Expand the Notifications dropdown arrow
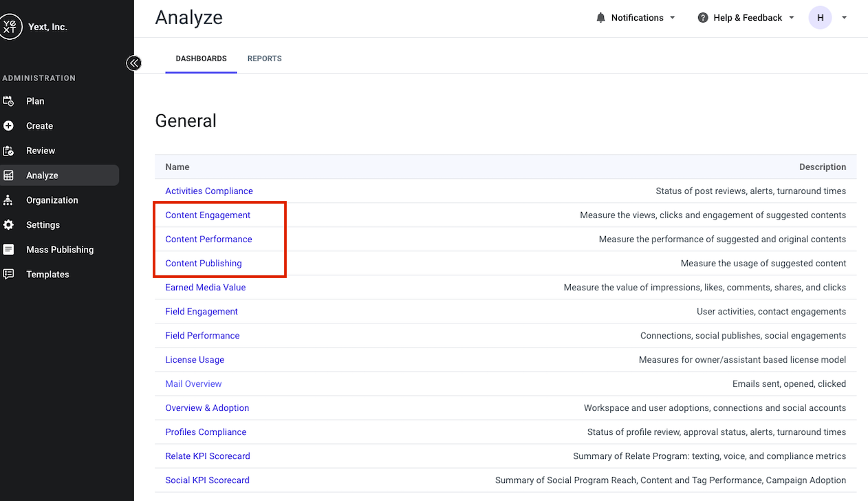The width and height of the screenshot is (868, 501). 673,18
